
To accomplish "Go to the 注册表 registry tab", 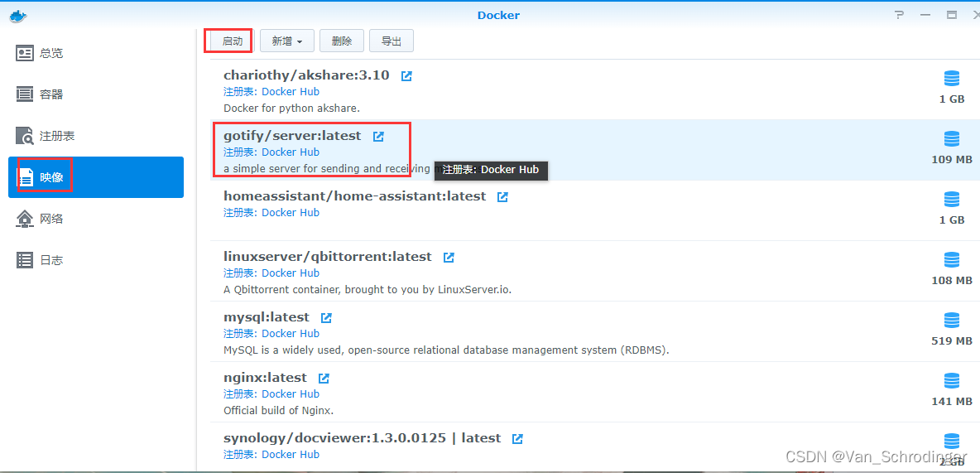I will pyautogui.click(x=96, y=136).
